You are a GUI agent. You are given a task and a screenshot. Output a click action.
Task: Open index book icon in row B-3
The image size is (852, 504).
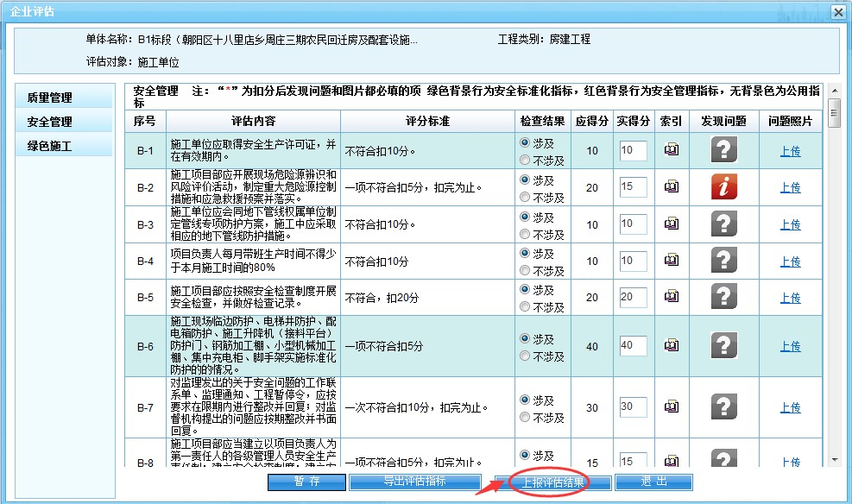[x=671, y=224]
